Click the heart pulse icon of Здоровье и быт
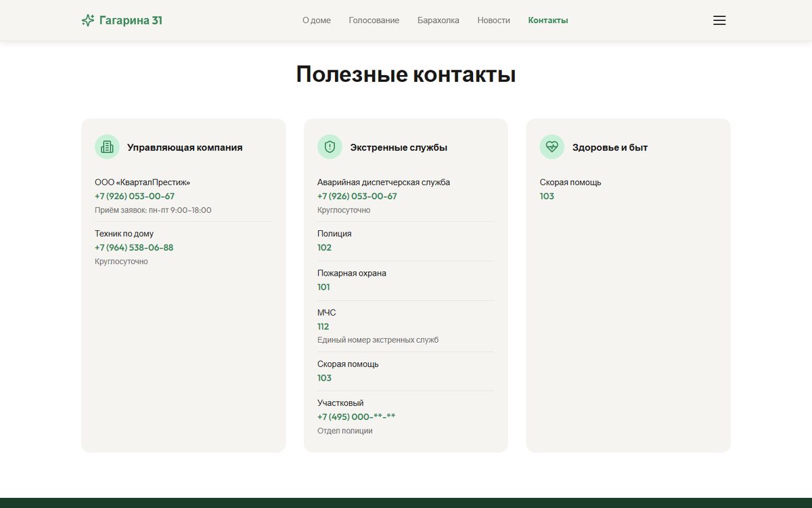 [x=552, y=147]
